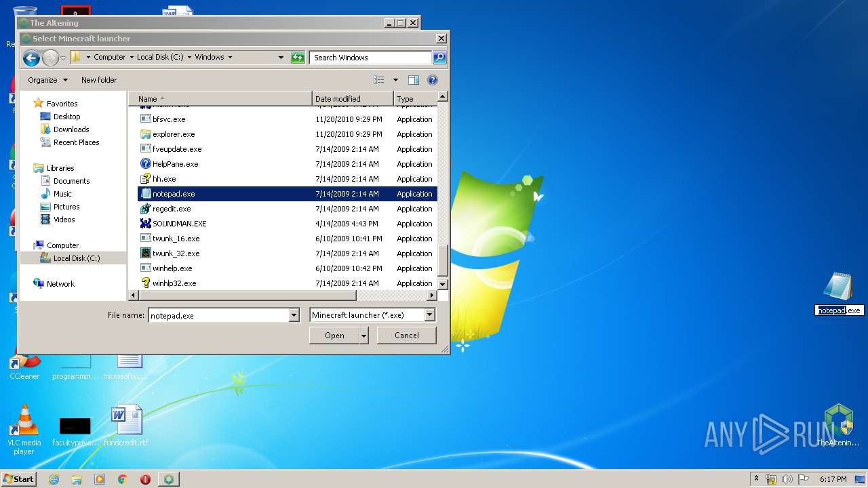
Task: Show the clock at 6:17 PM
Action: tap(833, 479)
